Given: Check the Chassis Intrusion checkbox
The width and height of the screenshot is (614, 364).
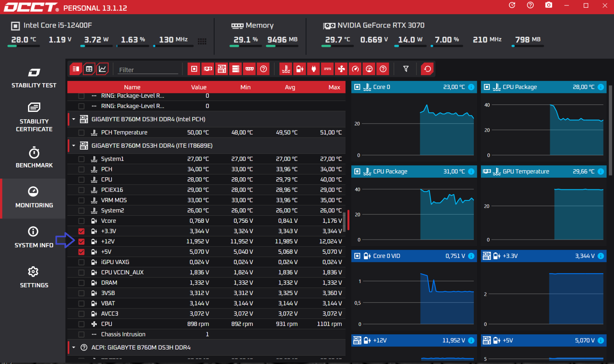Looking at the screenshot, I should pyautogui.click(x=81, y=334).
